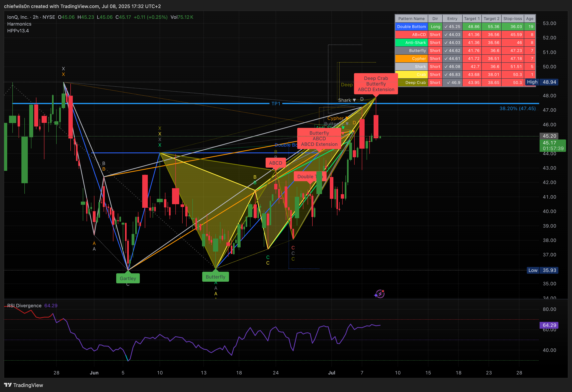572x392 pixels.
Task: Click the 45.59 stop-loss cell
Action: [512, 35]
